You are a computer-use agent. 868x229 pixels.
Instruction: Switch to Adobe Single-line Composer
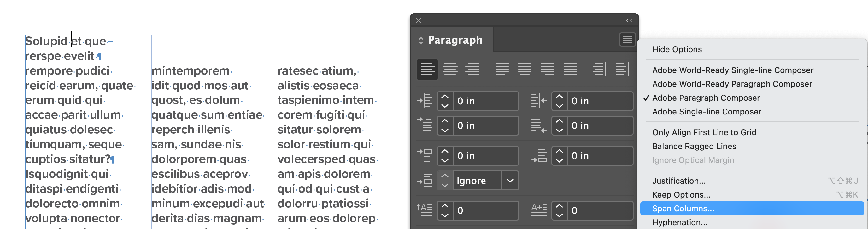click(x=706, y=112)
